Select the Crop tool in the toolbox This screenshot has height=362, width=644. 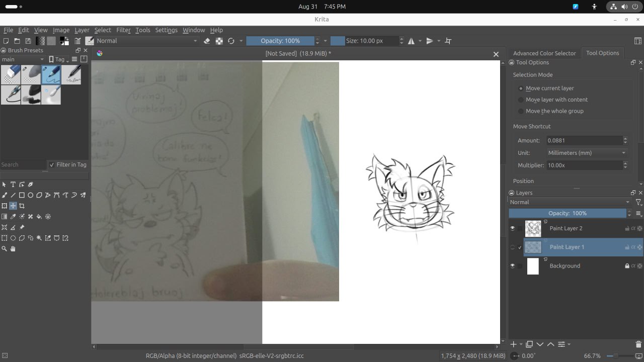tap(22, 206)
